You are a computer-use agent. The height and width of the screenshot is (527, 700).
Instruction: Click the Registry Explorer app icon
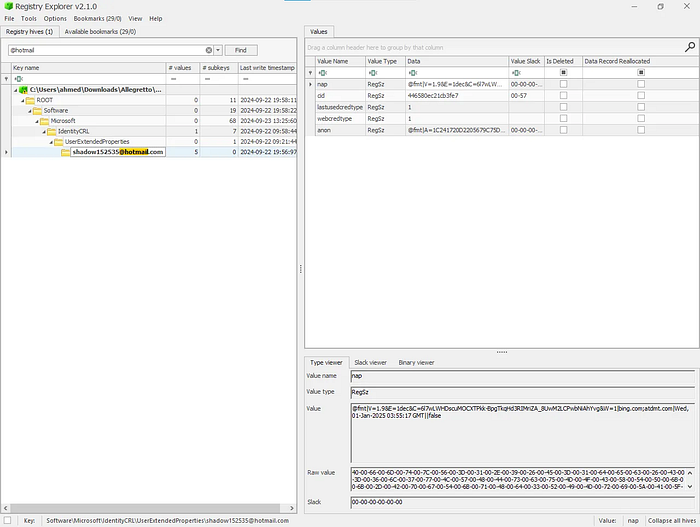click(8, 6)
